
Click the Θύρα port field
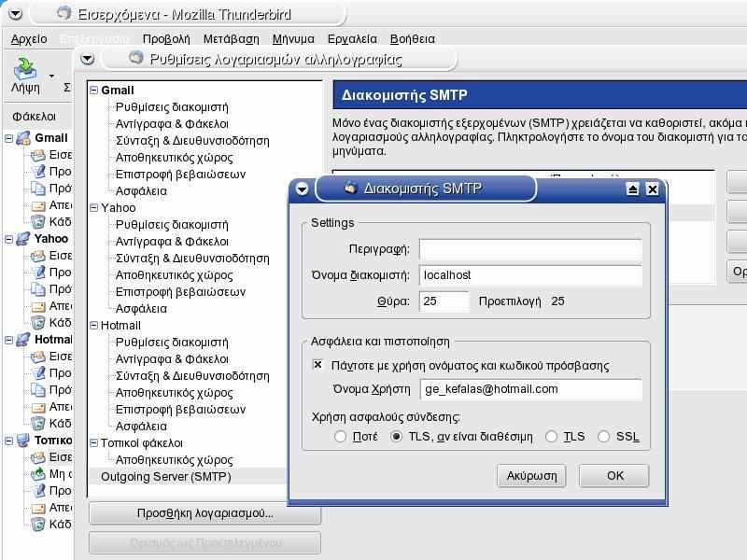click(x=444, y=301)
